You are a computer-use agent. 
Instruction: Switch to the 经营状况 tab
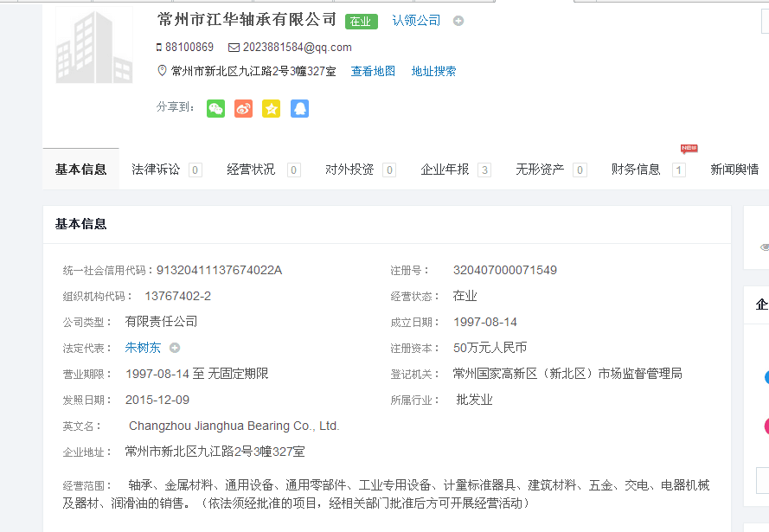tap(252, 170)
